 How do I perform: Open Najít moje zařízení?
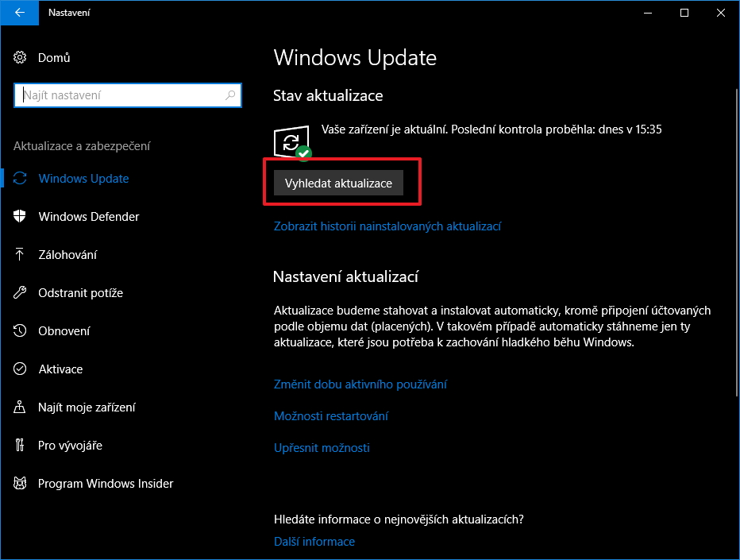coord(87,407)
